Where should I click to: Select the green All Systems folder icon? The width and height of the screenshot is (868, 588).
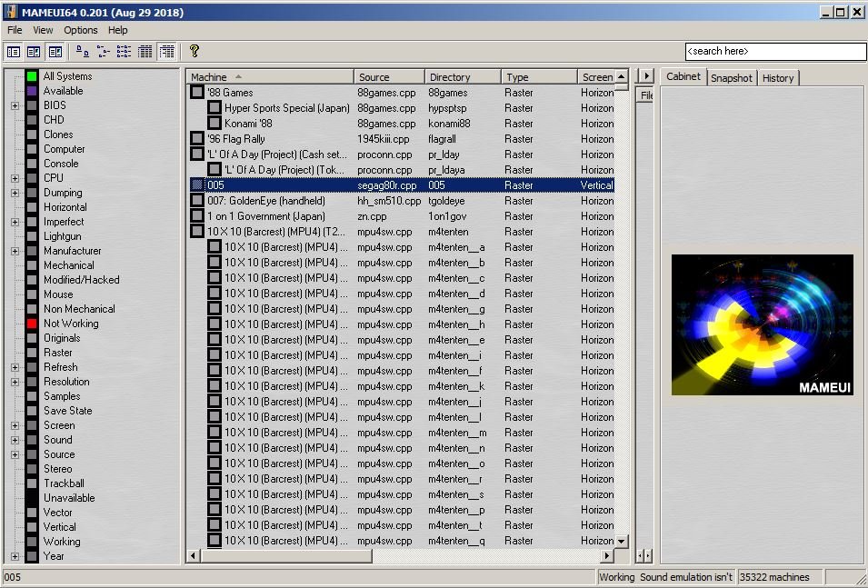32,76
